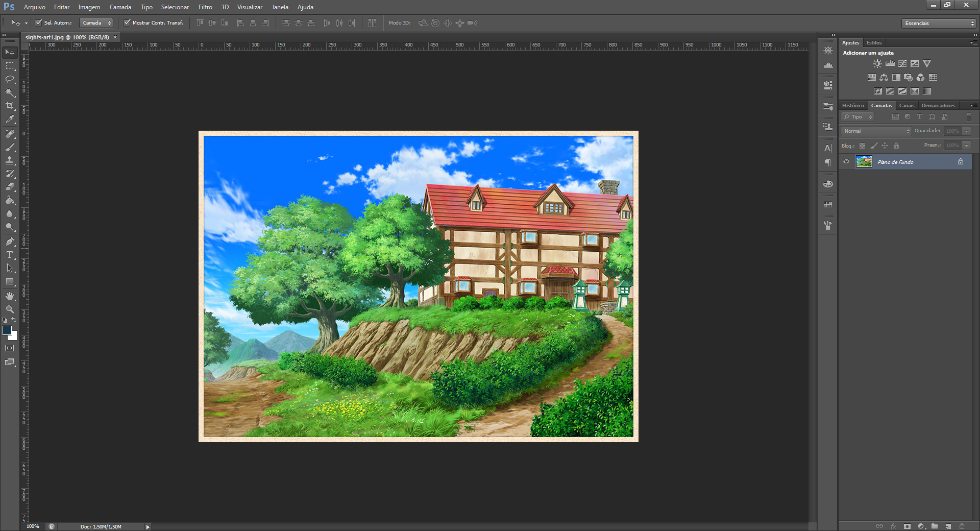
Task: Add a Black & White adjustment
Action: point(896,78)
